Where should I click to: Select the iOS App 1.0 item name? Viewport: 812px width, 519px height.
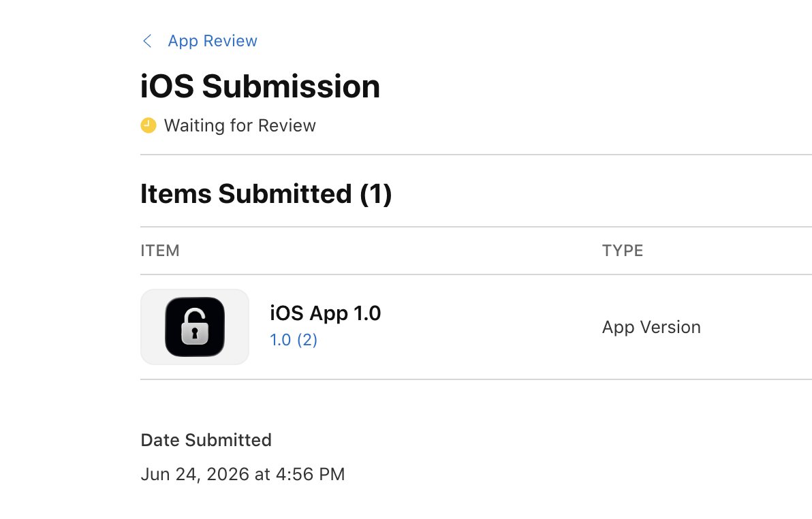pyautogui.click(x=325, y=313)
